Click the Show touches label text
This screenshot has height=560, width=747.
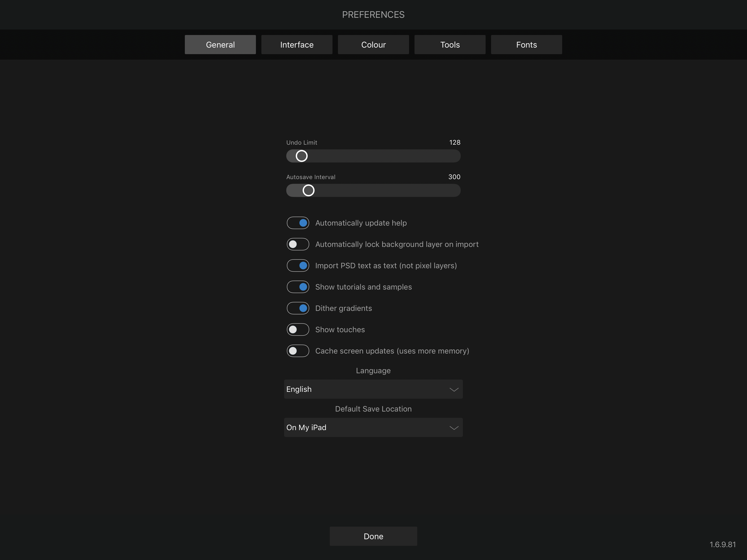point(340,330)
